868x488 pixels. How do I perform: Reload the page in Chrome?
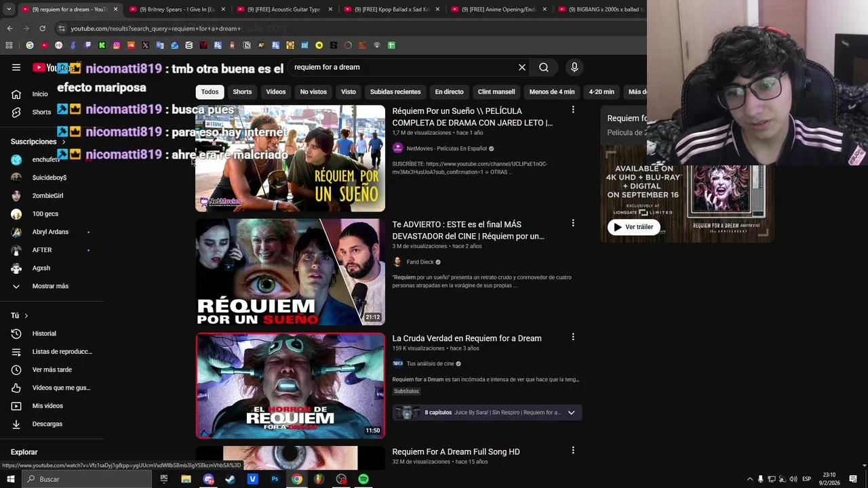click(42, 28)
